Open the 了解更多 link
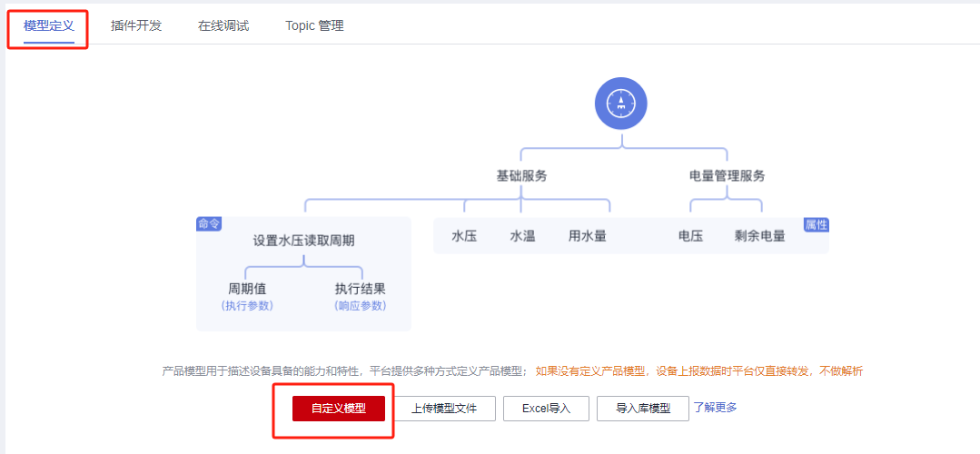The width and height of the screenshot is (980, 454). point(715,407)
